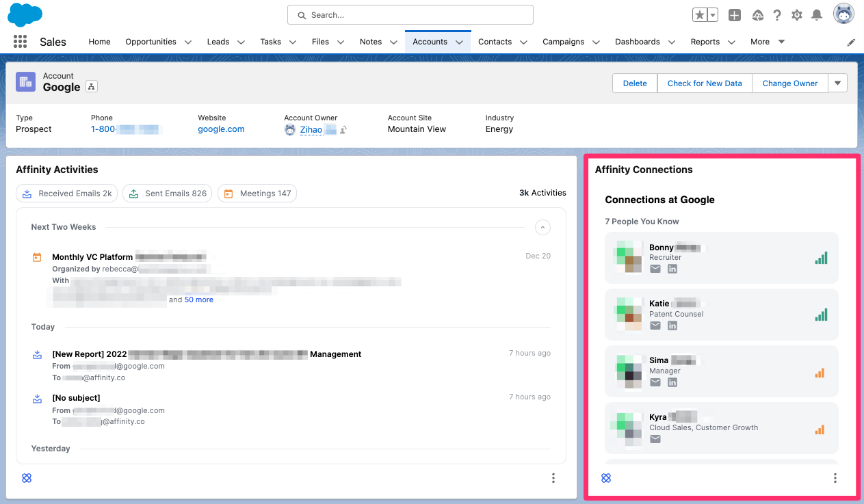The image size is (864, 504).
Task: Open more actions arrow beside Change Owner
Action: pos(837,83)
